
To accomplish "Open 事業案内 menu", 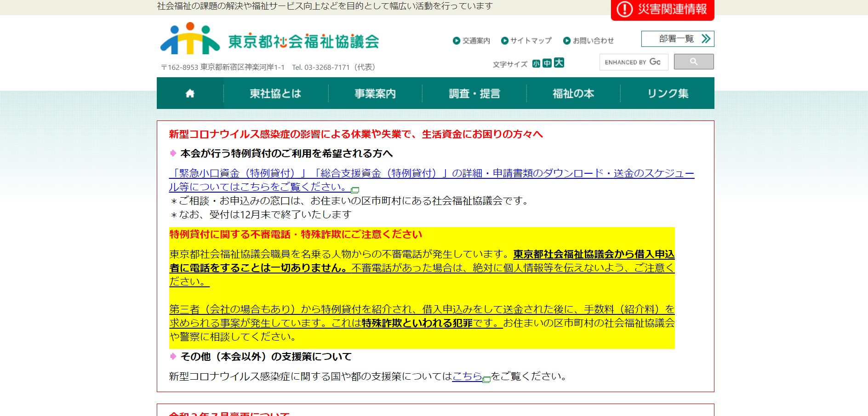I will [x=375, y=93].
